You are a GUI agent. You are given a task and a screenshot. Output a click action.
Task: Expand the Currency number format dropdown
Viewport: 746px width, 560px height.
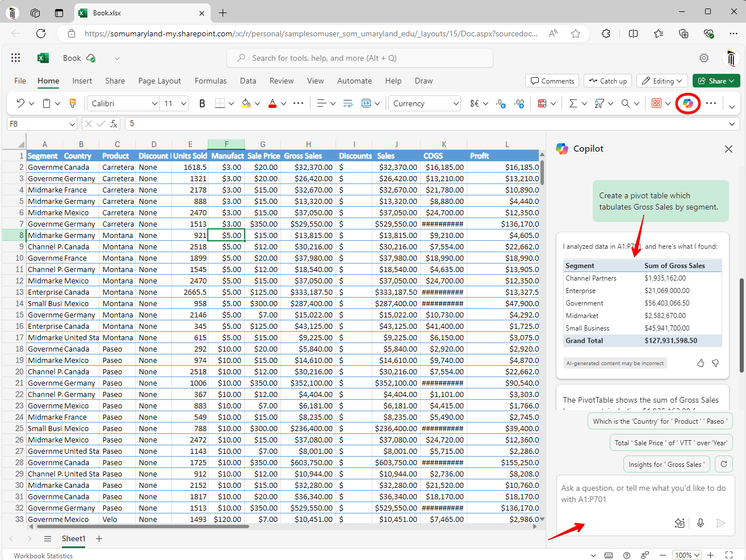coord(455,103)
